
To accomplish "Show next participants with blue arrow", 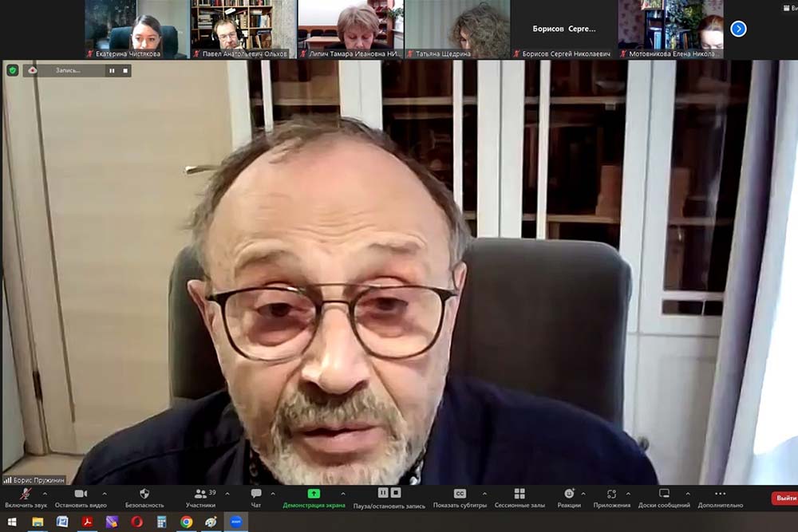I will click(738, 29).
